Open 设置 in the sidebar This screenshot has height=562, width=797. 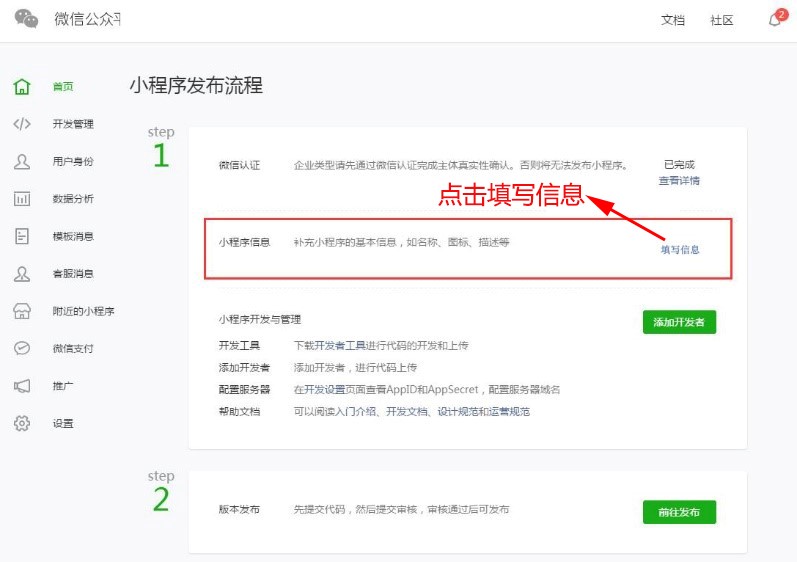point(63,423)
